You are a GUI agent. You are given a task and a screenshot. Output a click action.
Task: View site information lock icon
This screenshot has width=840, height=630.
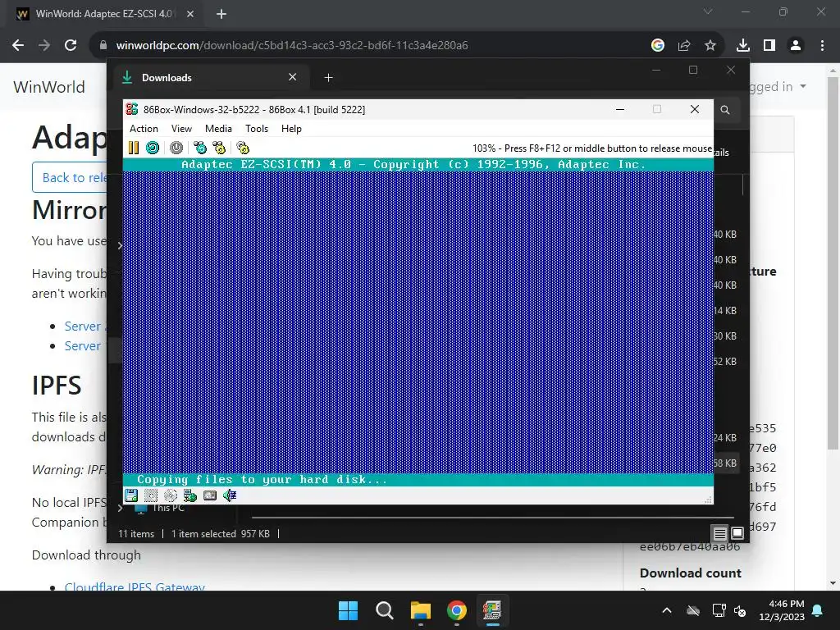coord(103,46)
